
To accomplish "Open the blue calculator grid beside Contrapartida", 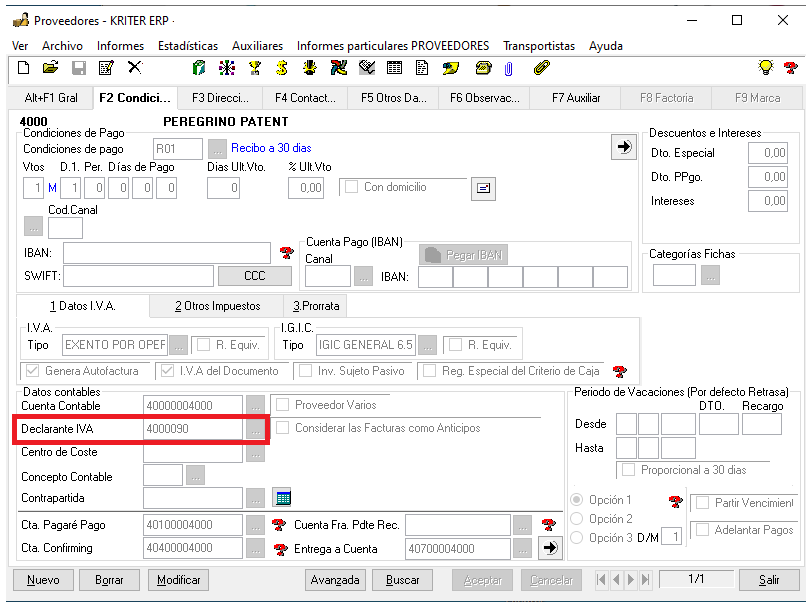I will [283, 497].
